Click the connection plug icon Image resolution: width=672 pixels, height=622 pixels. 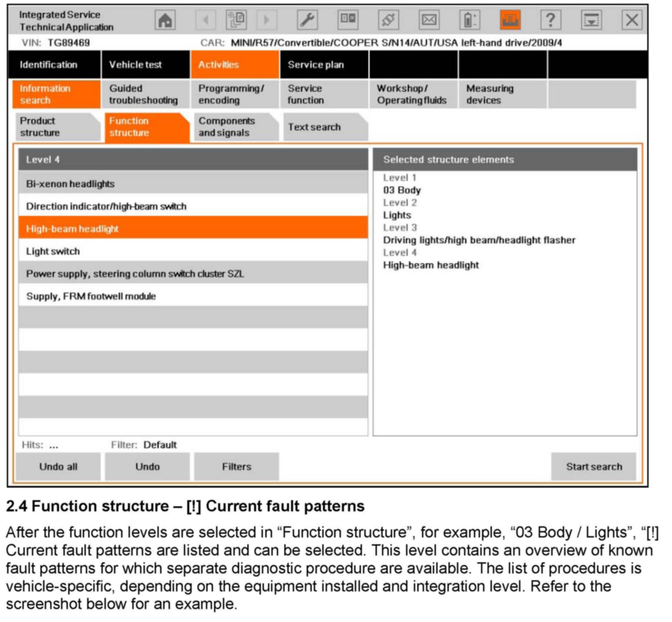tap(388, 20)
